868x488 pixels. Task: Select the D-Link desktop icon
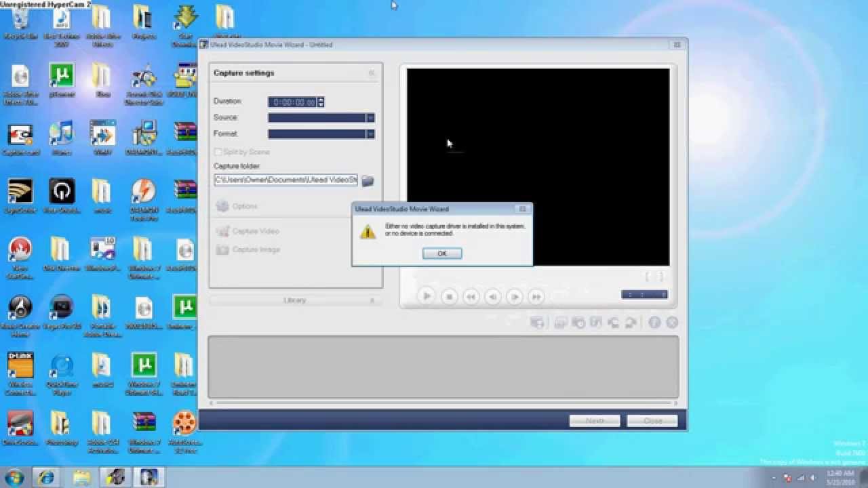(20, 373)
